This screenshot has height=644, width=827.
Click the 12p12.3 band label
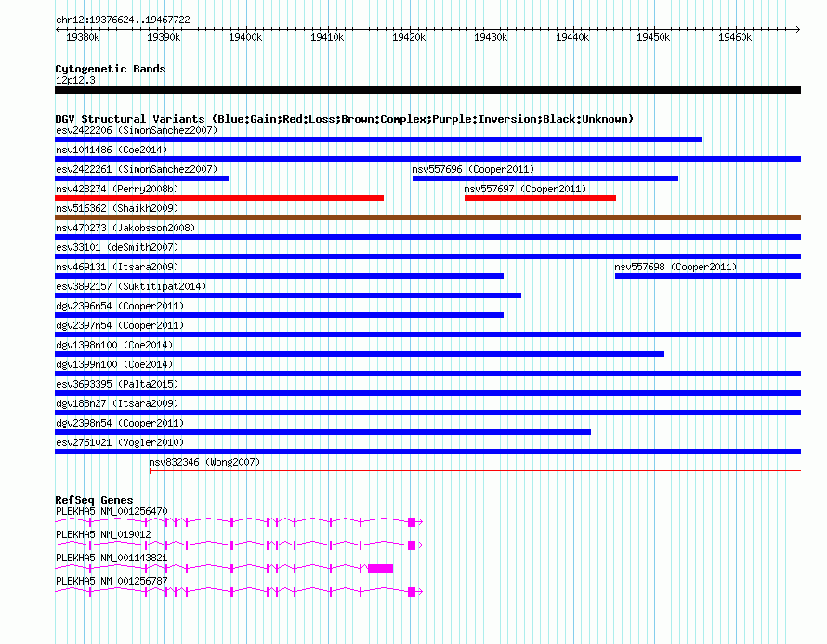click(75, 80)
